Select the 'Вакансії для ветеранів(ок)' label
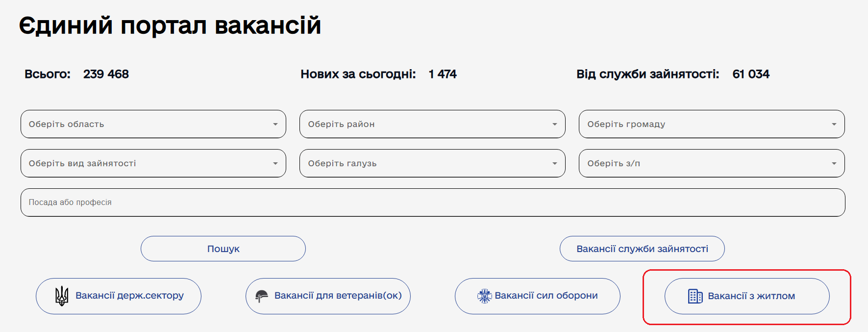Image resolution: width=868 pixels, height=332 pixels. pyautogui.click(x=338, y=296)
